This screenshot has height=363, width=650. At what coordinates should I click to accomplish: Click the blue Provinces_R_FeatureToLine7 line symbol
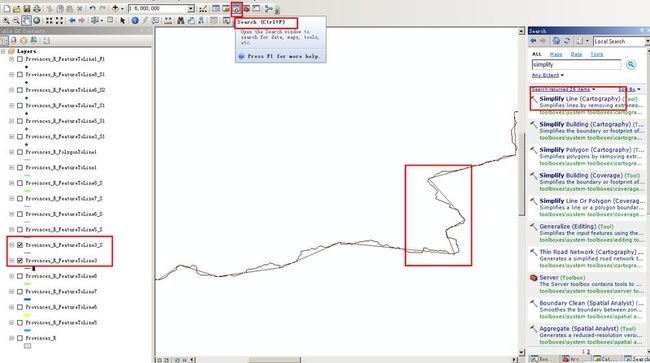click(x=27, y=299)
